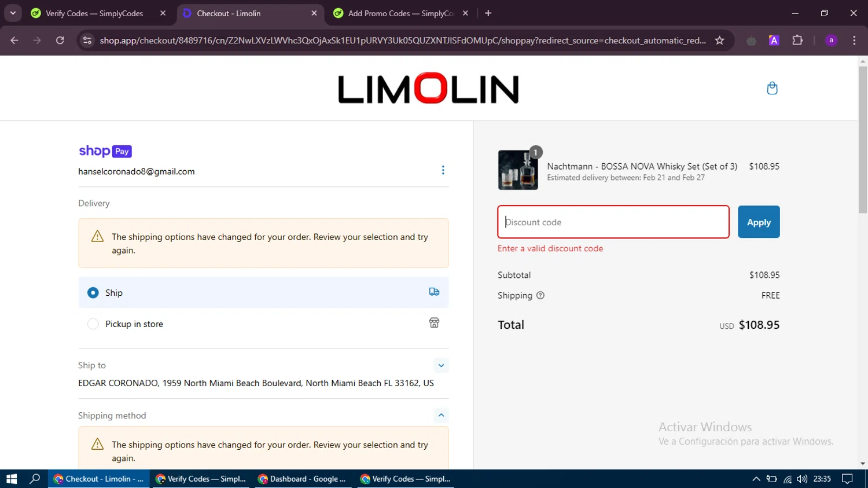Reload the checkout page
The height and width of the screenshot is (488, 868).
(60, 41)
